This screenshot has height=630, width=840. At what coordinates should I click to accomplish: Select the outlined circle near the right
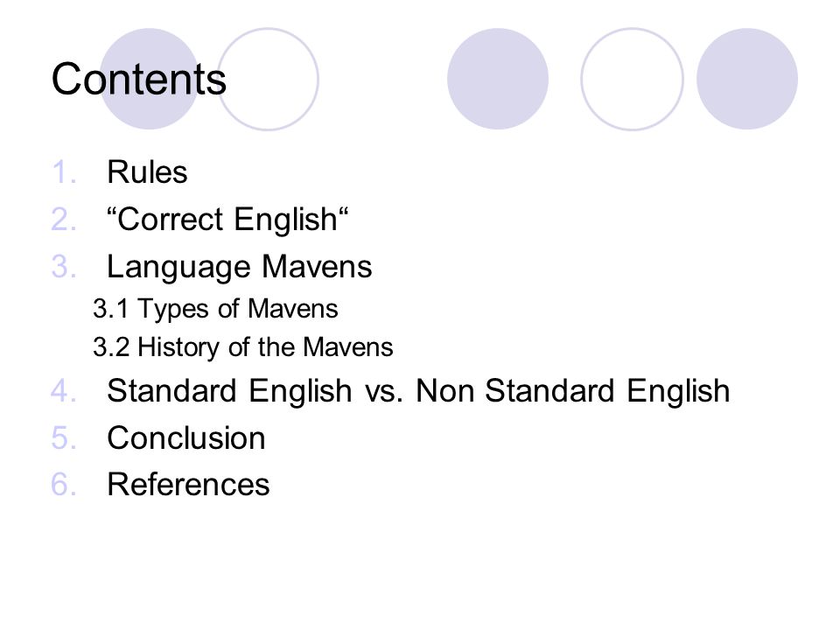[x=632, y=80]
